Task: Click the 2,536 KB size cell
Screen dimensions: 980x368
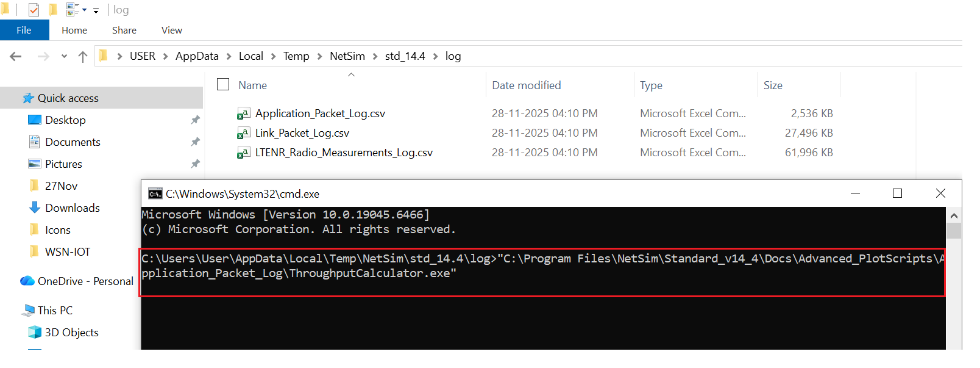Action: coord(812,114)
